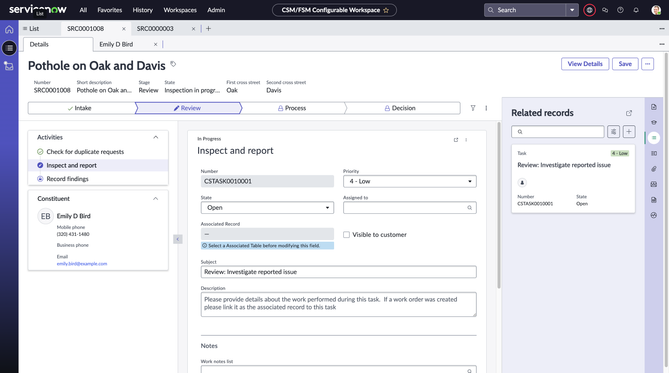
Task: Add a new related record with plus
Action: [x=629, y=132]
